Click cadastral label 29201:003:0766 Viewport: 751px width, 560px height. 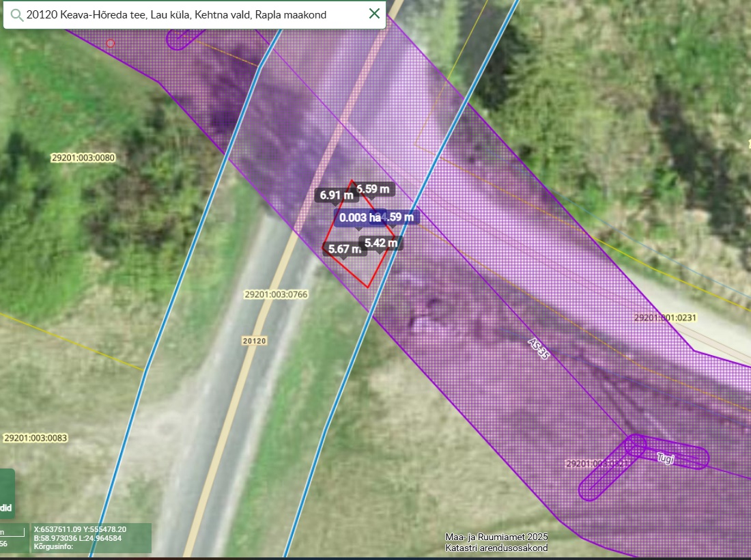[x=276, y=294]
